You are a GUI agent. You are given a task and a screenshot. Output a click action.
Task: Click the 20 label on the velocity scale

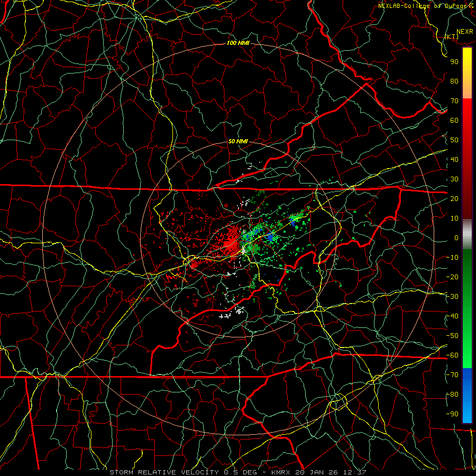(x=454, y=198)
